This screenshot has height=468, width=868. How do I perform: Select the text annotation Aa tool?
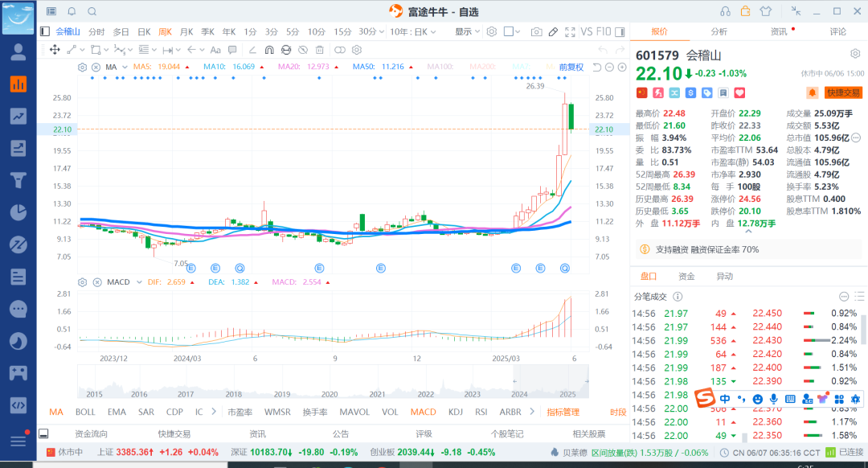tap(215, 50)
